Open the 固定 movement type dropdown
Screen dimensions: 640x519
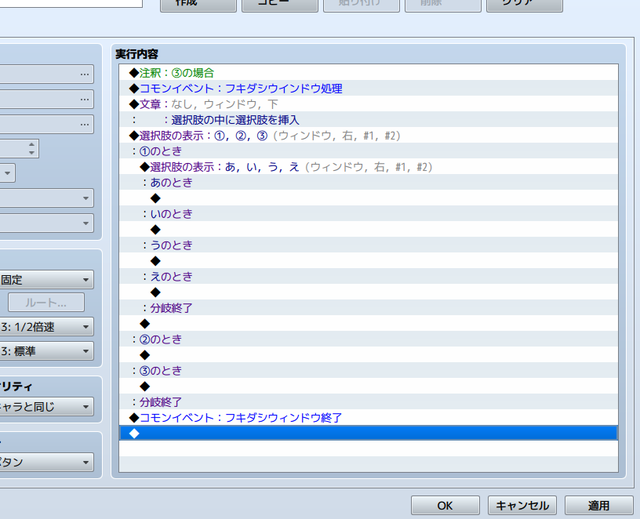[47, 279]
